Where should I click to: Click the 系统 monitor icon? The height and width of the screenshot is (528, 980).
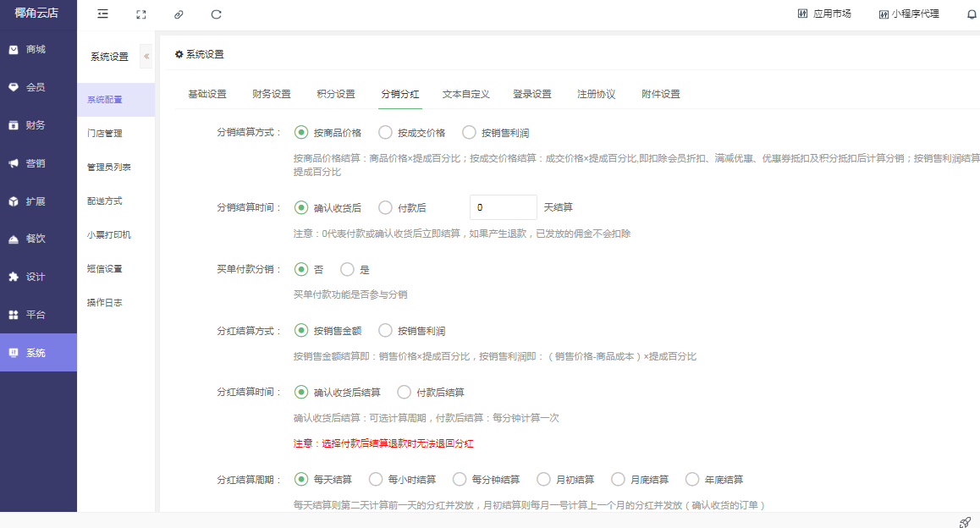[x=14, y=353]
